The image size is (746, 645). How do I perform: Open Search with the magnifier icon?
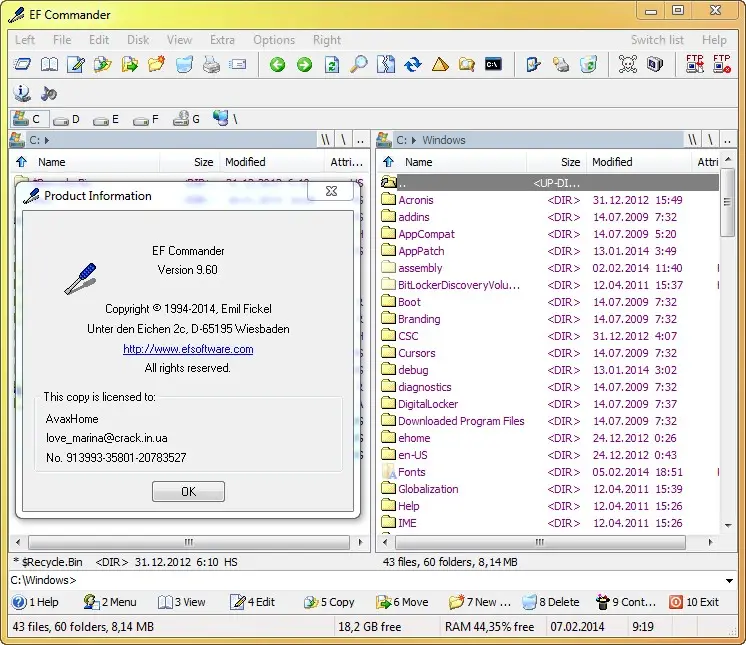tap(359, 64)
